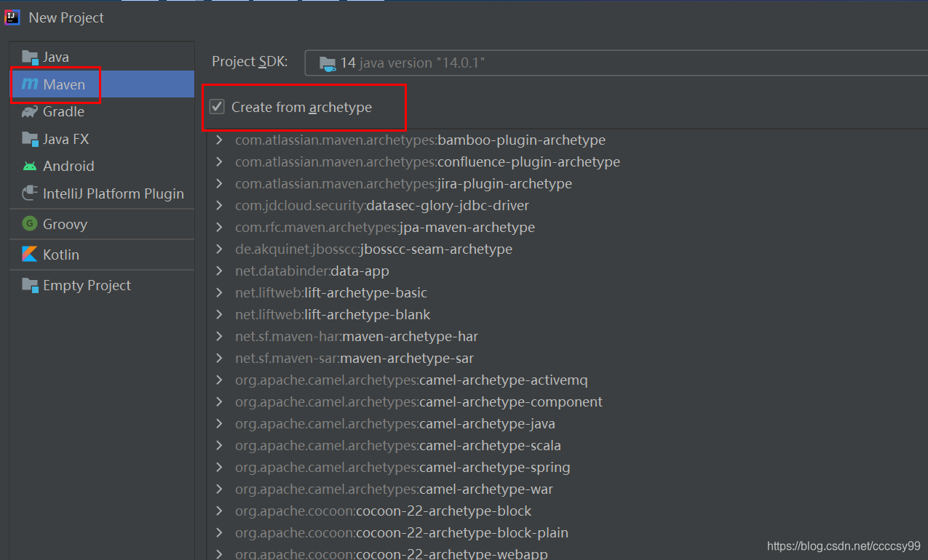Click the green Android robot icon
The height and width of the screenshot is (560, 928).
[x=30, y=166]
